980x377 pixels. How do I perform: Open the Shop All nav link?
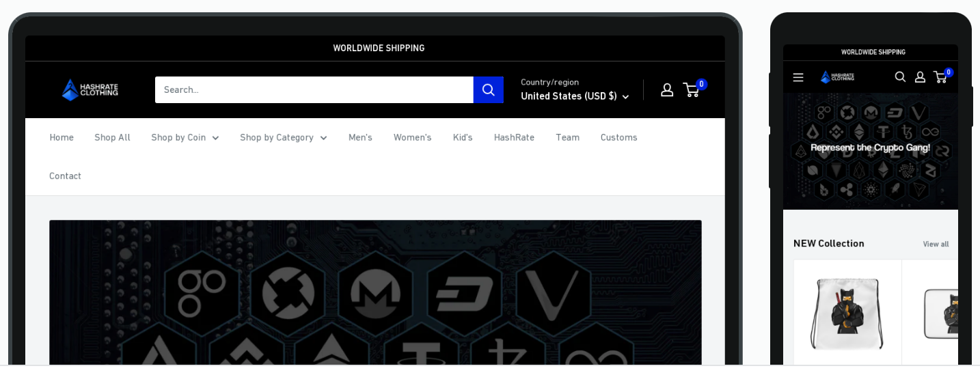click(x=112, y=137)
